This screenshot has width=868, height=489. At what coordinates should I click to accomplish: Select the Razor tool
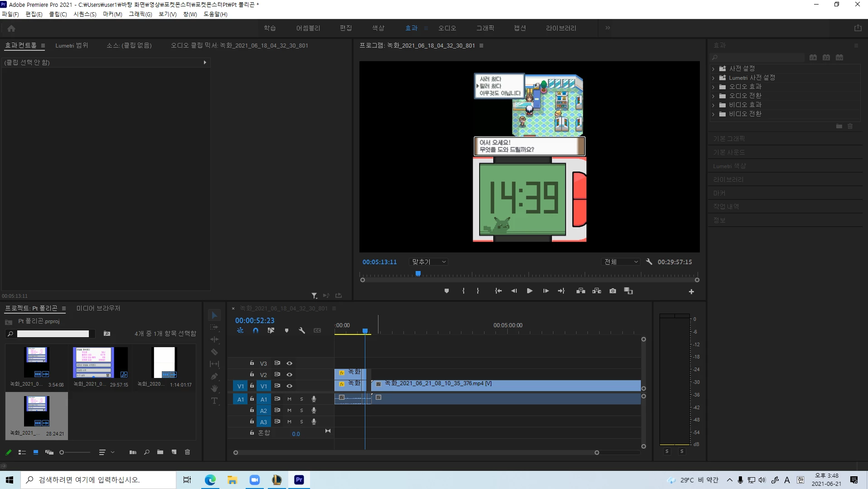coord(214,352)
